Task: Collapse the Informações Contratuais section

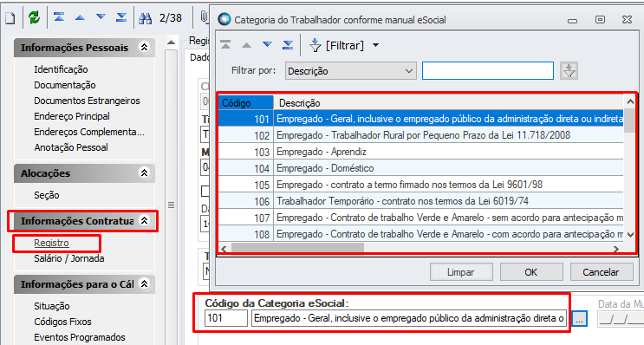Action: (x=144, y=220)
